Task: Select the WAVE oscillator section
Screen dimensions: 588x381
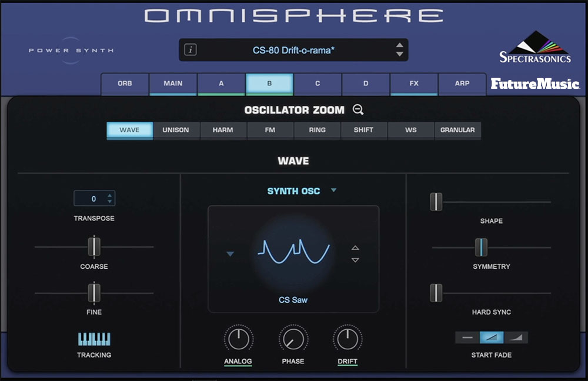Action: (x=130, y=130)
